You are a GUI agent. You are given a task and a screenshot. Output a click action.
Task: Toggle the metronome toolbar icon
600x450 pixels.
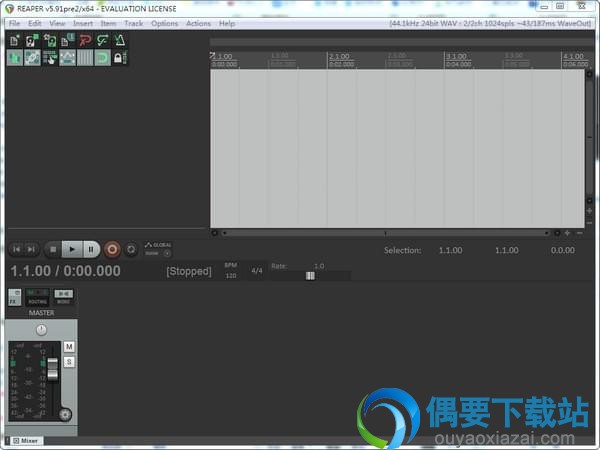pos(120,40)
